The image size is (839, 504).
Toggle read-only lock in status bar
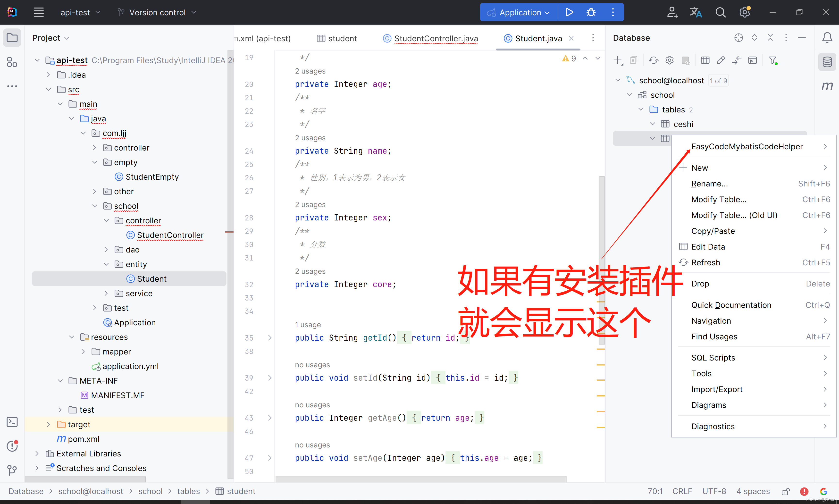coord(785,491)
